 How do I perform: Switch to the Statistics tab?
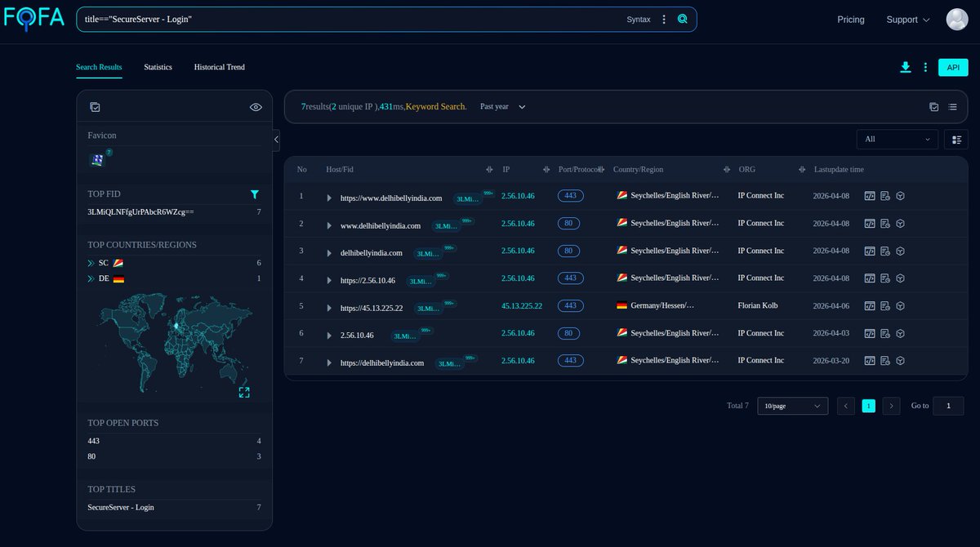coord(158,67)
